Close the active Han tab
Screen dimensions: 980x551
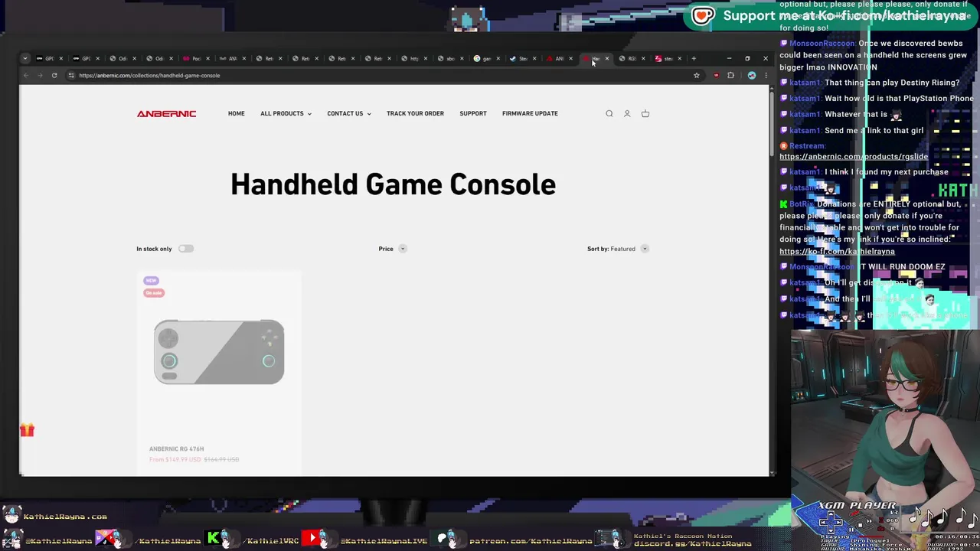[x=607, y=58]
